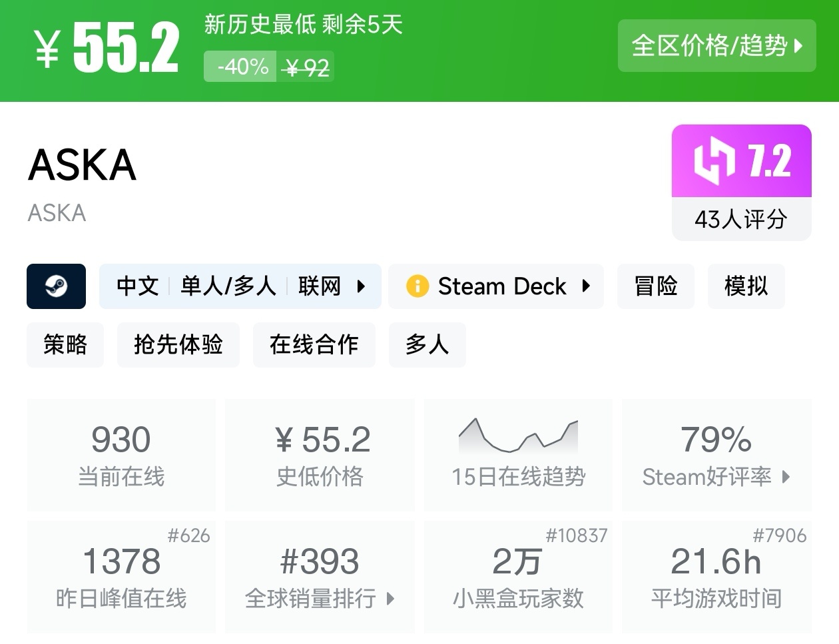Open all-region price trend button
Image resolution: width=839 pixels, height=644 pixels.
click(716, 45)
